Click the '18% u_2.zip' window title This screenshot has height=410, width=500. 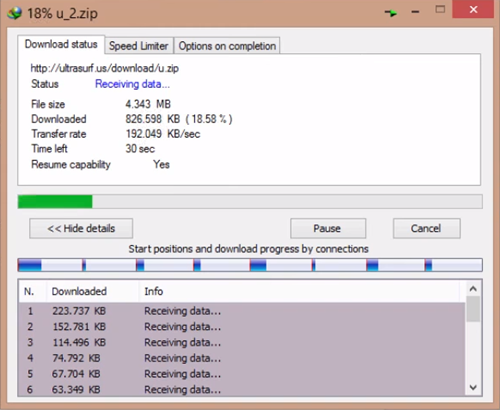pyautogui.click(x=62, y=14)
